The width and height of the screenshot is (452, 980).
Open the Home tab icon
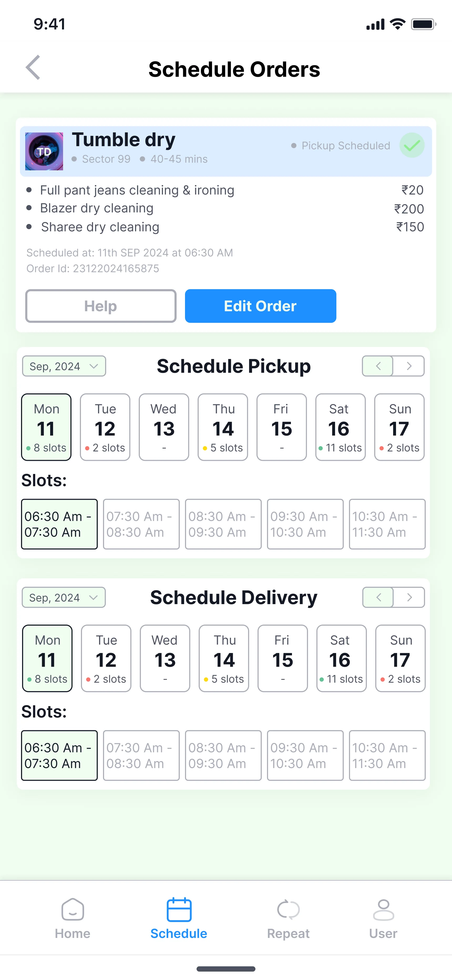72,909
